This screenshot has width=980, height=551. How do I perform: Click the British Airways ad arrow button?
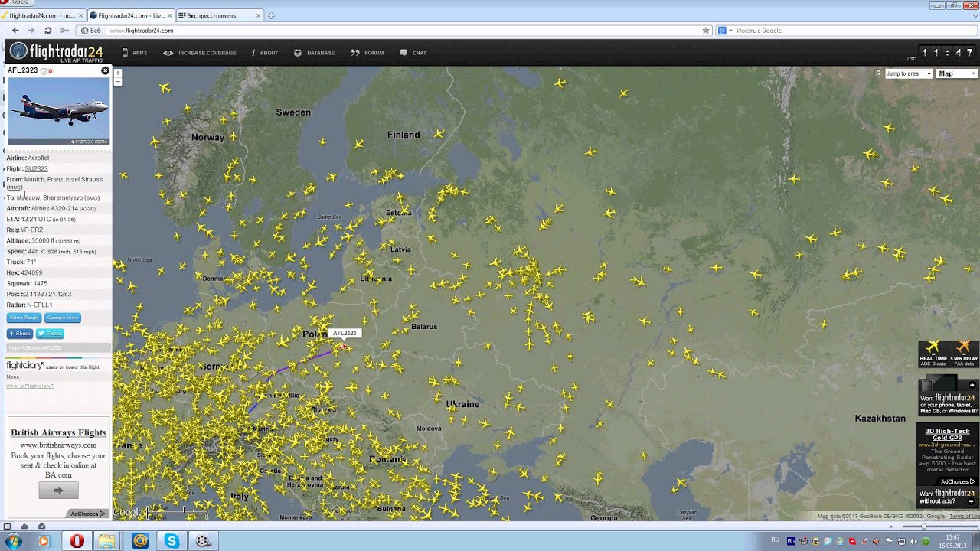(58, 491)
